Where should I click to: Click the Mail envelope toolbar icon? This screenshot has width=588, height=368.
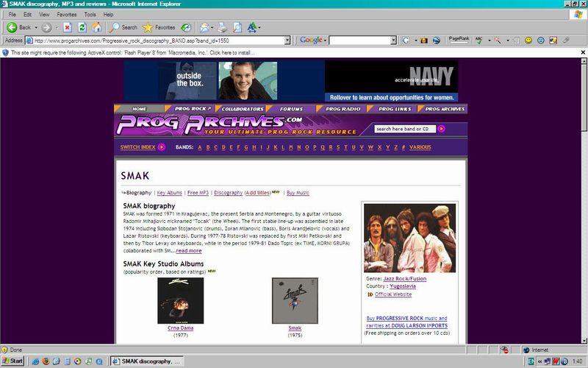tap(204, 27)
